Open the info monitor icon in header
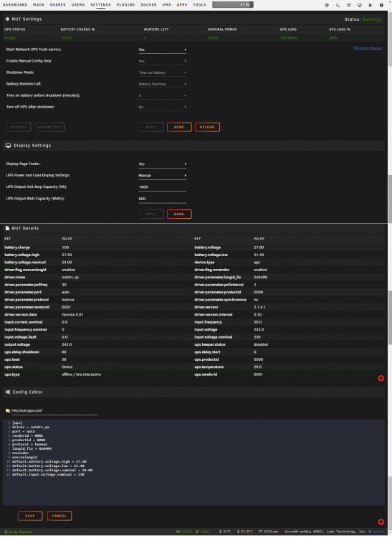Screen dimensions: 392x538 [x=360, y=5]
